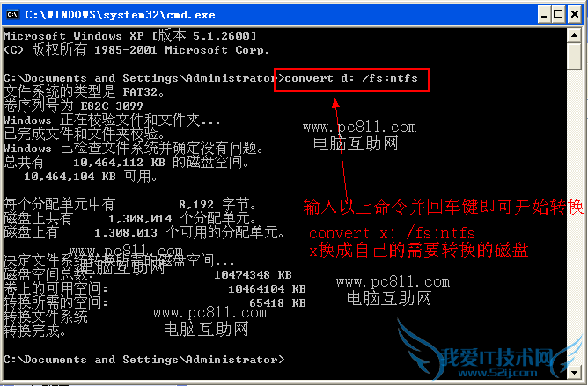Click the empty scrollbar track below the thumb
This screenshot has height=386, width=588.
pos(574,217)
